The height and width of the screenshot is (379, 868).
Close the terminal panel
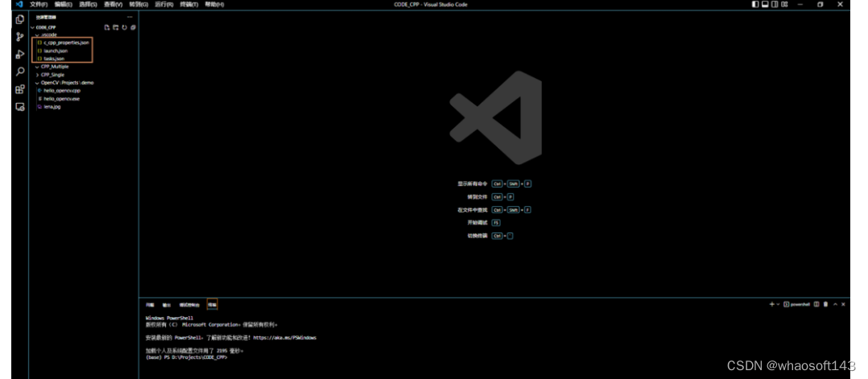[843, 304]
